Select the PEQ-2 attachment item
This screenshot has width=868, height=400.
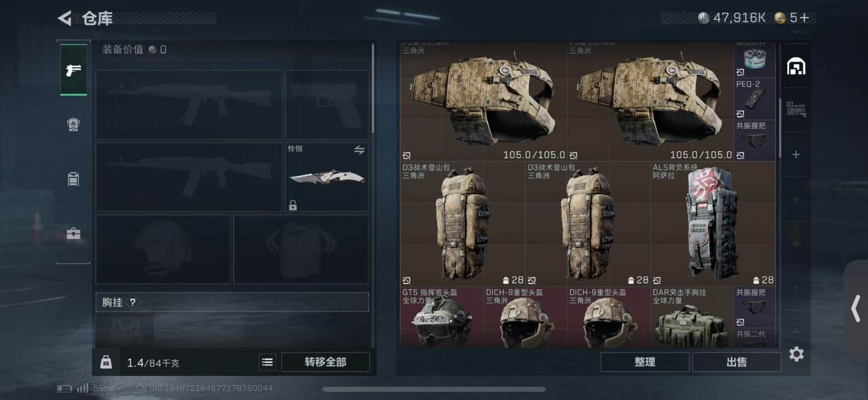pos(755,99)
